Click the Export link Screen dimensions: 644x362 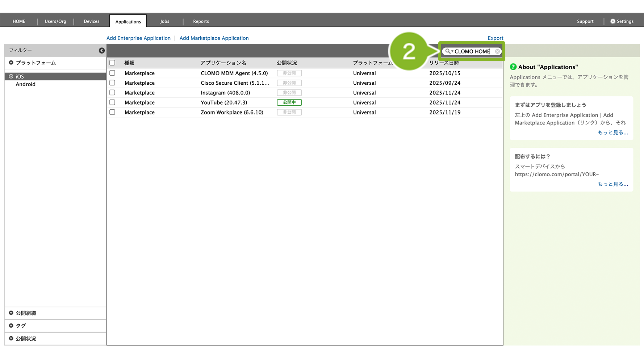click(495, 38)
